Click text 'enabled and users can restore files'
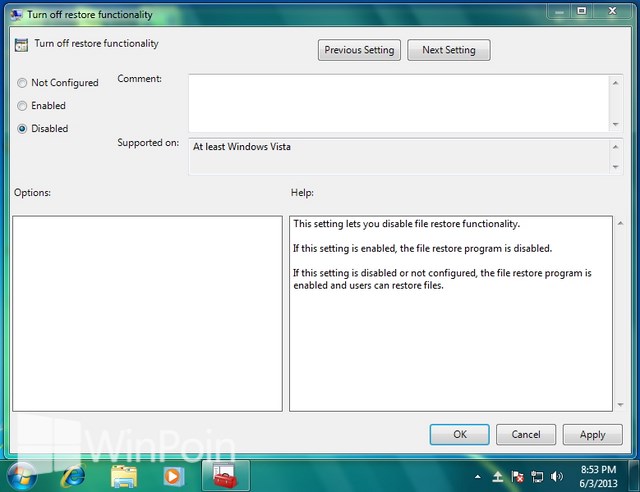This screenshot has height=492, width=640. 368,285
